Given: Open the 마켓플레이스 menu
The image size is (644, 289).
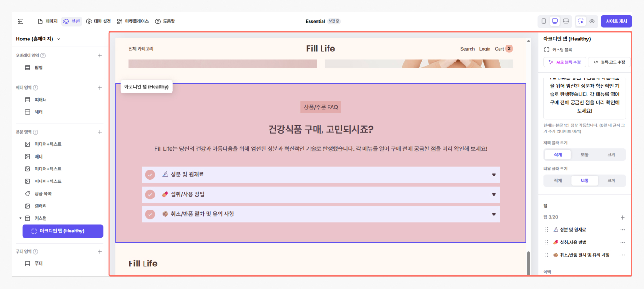Looking at the screenshot, I should pyautogui.click(x=133, y=21).
